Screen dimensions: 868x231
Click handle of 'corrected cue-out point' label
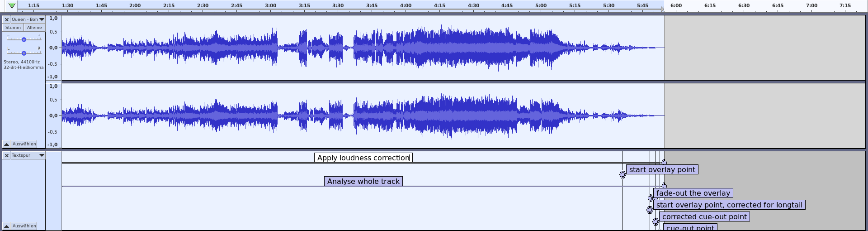click(x=656, y=221)
